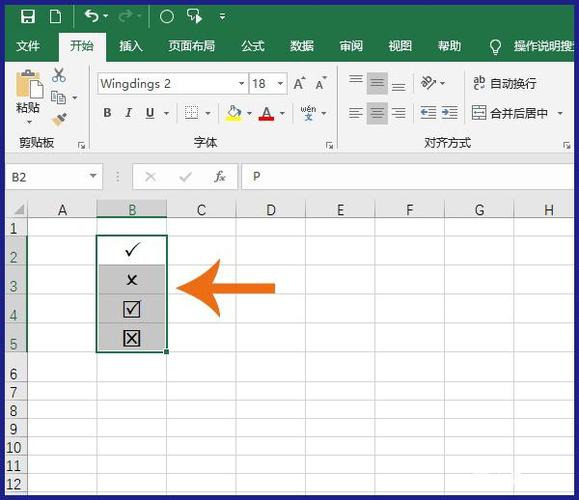Click the orientation text angle icon
579x500 pixels.
point(429,83)
